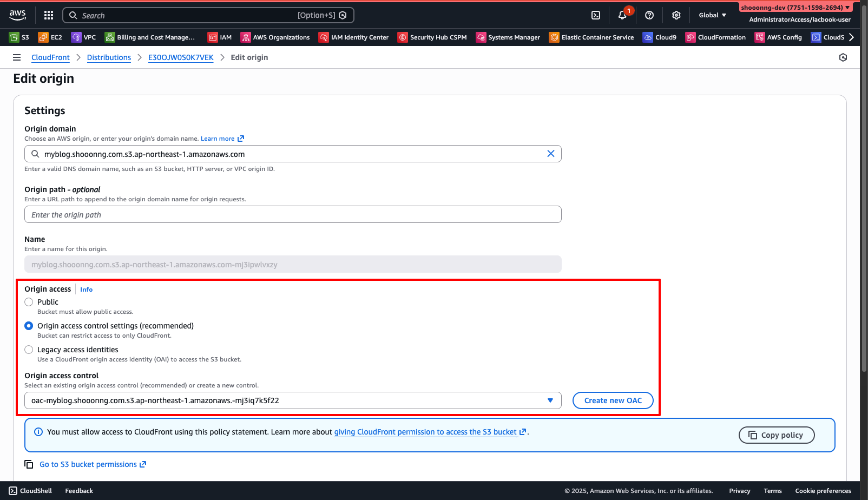Viewport: 868px width, 500px height.
Task: Go to CloudFront breadcrumb
Action: pyautogui.click(x=50, y=57)
